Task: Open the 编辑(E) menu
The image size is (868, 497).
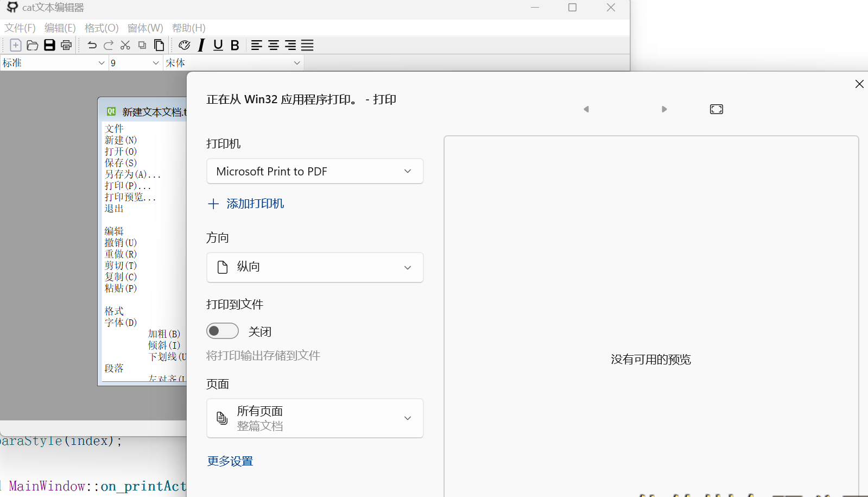Action: (x=60, y=28)
